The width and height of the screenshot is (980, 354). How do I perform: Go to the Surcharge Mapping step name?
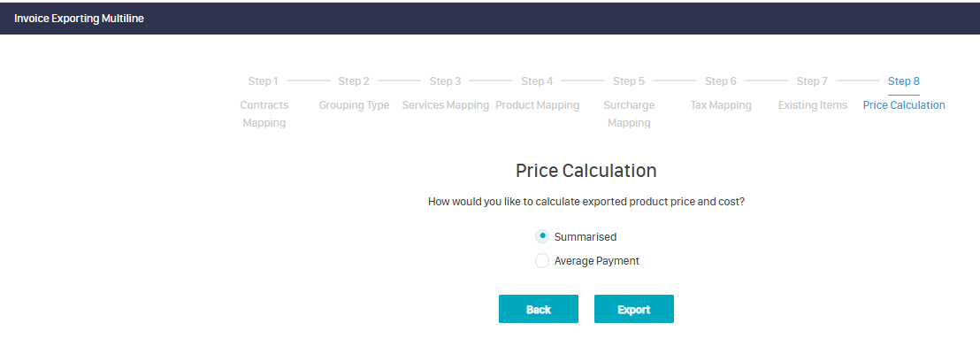point(629,113)
